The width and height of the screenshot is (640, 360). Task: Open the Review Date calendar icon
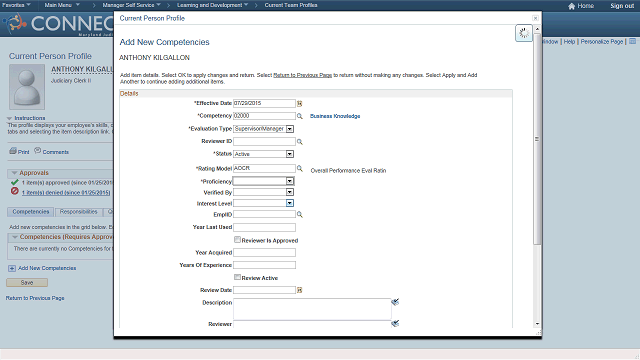[x=300, y=290]
